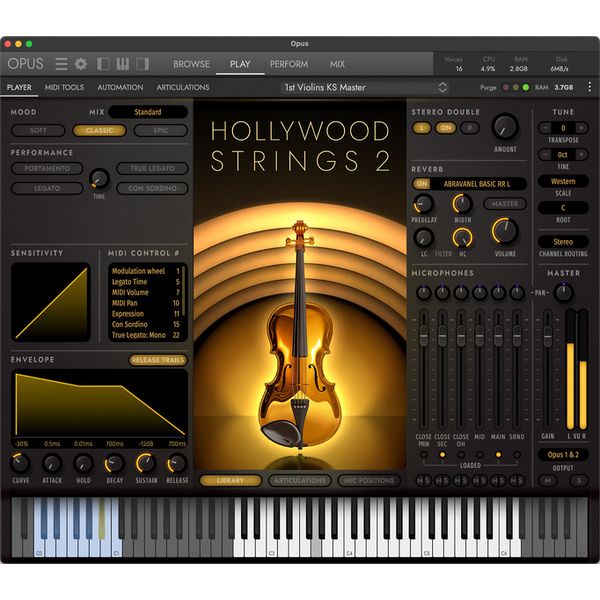Switch to the Perform page
600x600 pixels.
click(289, 64)
